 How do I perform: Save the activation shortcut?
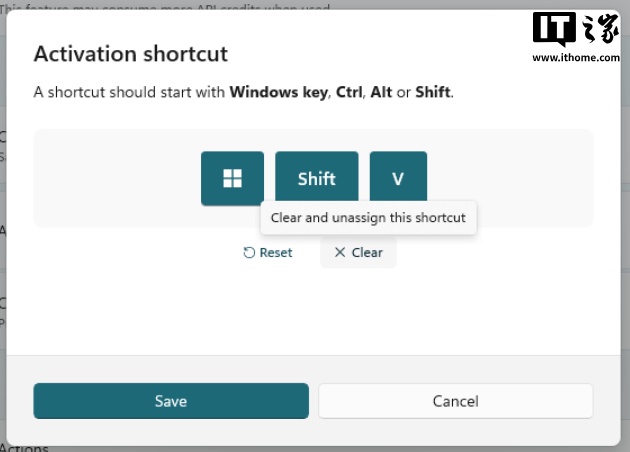click(x=171, y=401)
